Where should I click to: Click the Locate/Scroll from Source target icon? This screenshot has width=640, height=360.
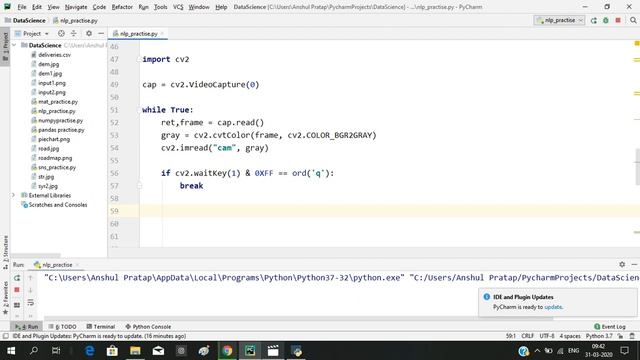pos(61,33)
